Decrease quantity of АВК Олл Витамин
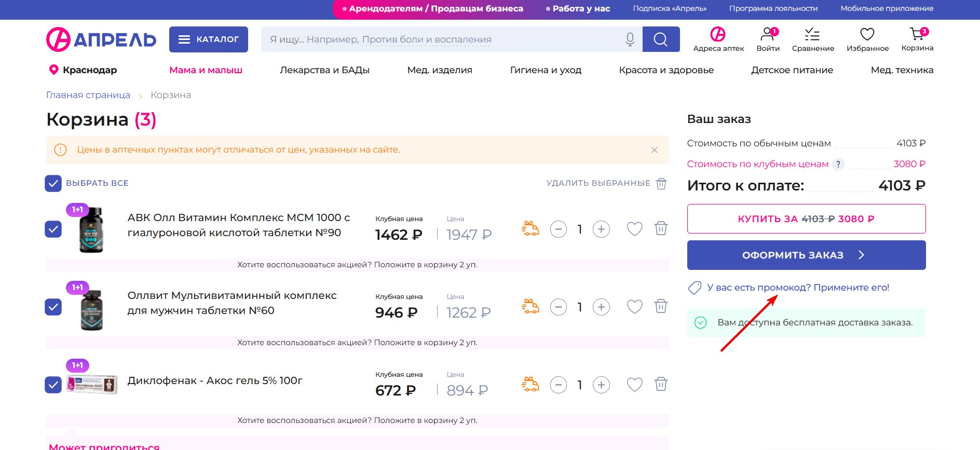Viewport: 980px width, 450px height. pos(559,229)
